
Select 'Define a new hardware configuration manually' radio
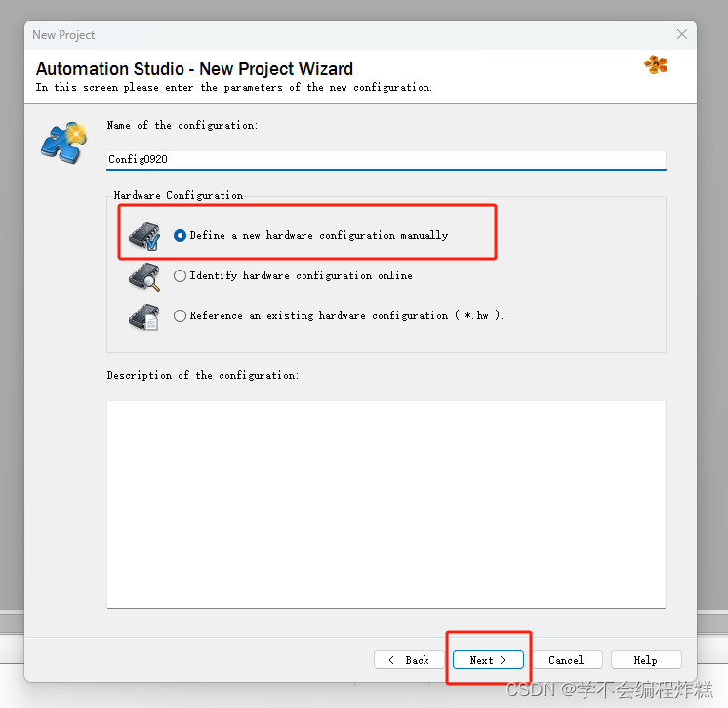[180, 236]
